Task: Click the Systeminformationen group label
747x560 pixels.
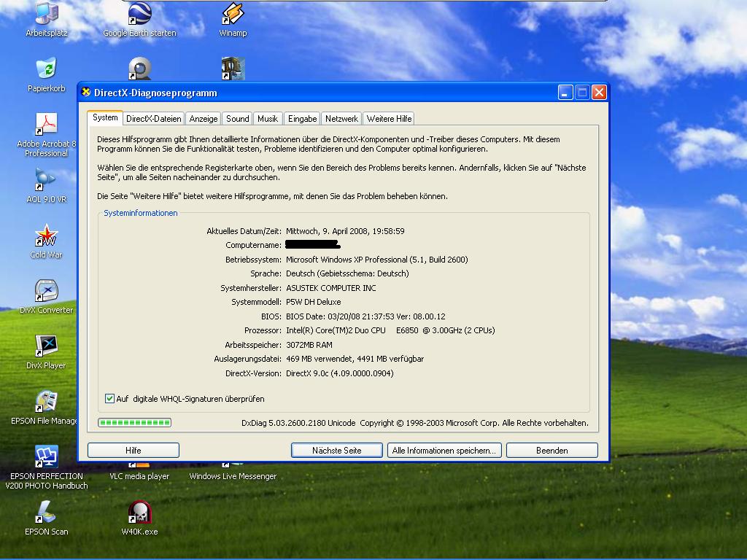Action: tap(141, 214)
